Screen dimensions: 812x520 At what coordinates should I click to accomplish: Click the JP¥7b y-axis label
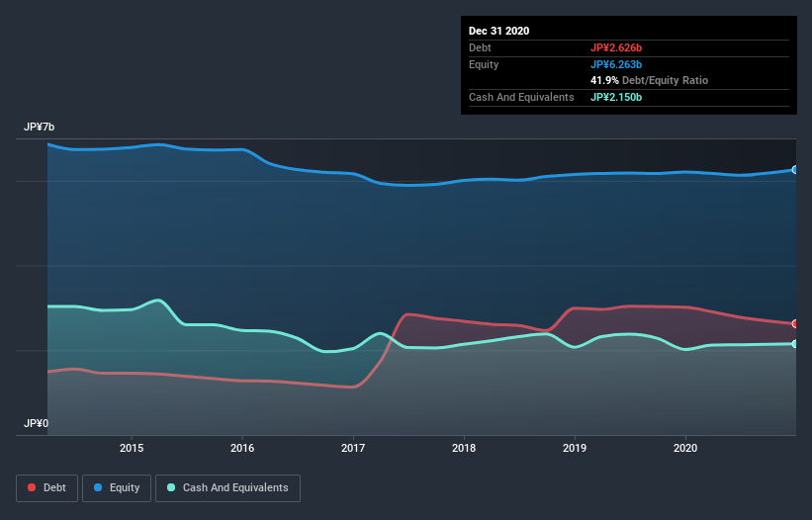[39, 127]
